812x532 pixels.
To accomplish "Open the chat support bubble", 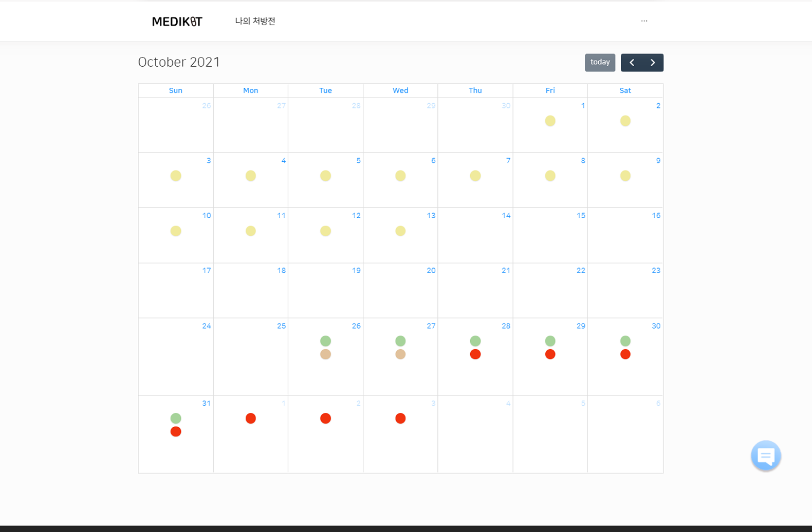I will 766,455.
